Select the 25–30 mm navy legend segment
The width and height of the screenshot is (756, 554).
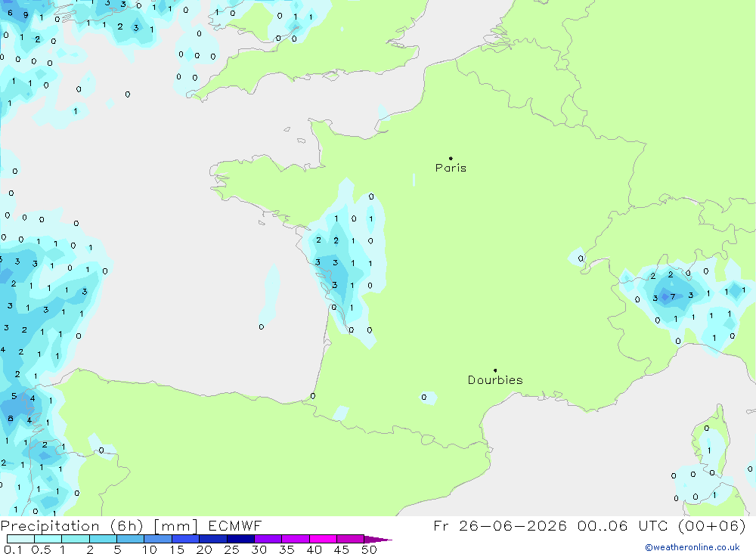point(240,539)
